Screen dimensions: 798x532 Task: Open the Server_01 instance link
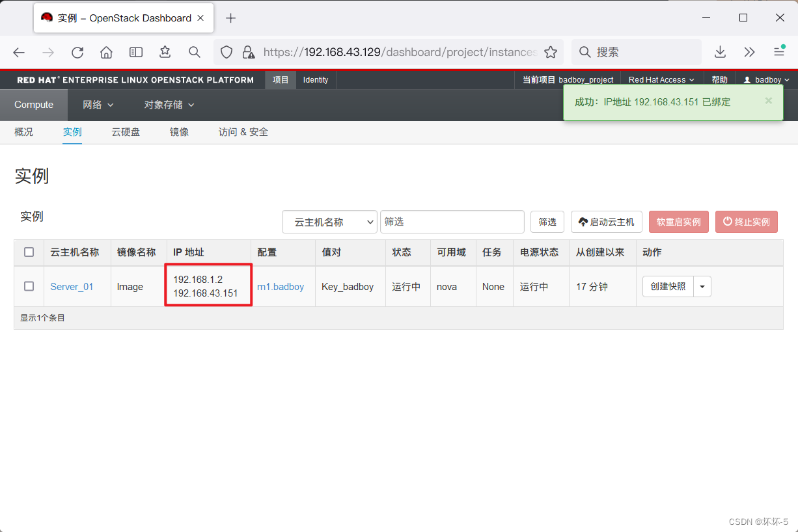point(72,287)
